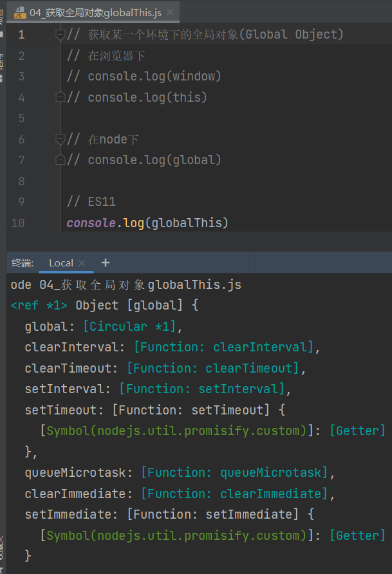Click the comment '// console.log(window)'
This screenshot has height=574, width=392.
click(144, 77)
